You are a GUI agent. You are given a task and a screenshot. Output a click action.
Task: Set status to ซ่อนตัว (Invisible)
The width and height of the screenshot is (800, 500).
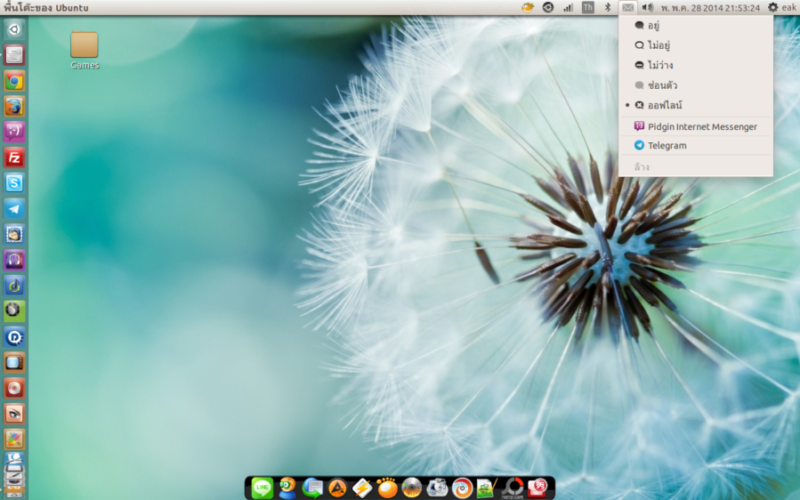point(695,85)
